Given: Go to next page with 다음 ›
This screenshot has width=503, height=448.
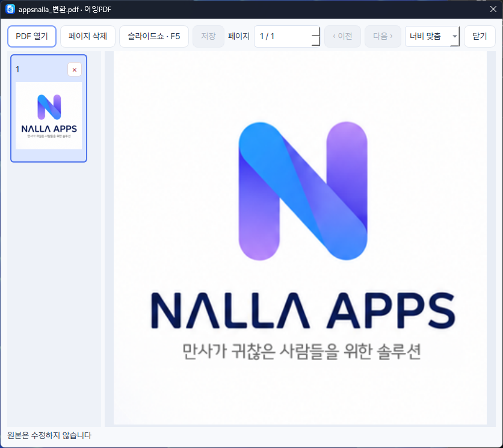Looking at the screenshot, I should tap(383, 36).
